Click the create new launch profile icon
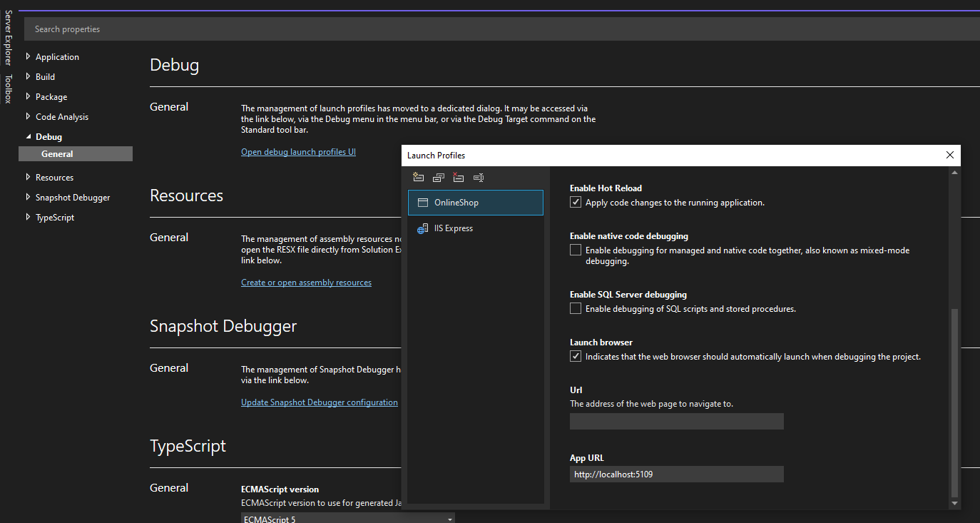The width and height of the screenshot is (980, 523). click(419, 178)
